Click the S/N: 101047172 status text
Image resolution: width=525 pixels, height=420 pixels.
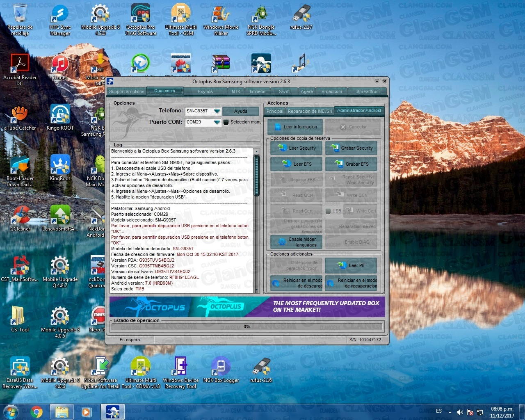click(365, 340)
